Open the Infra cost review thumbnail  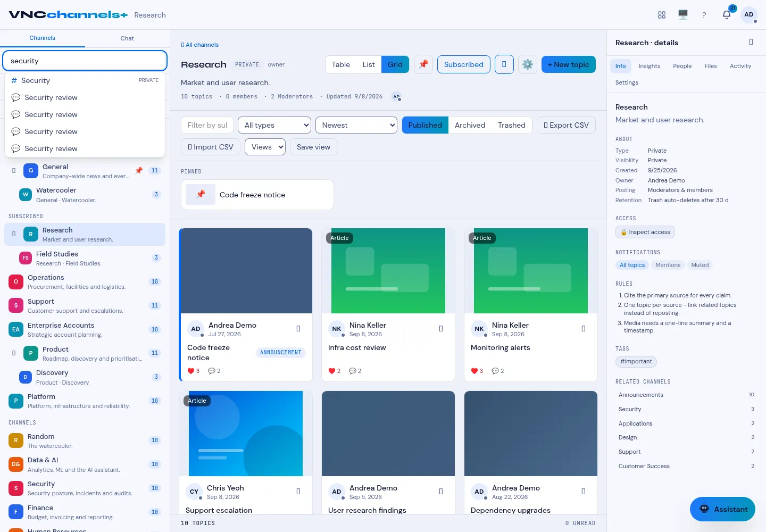click(388, 271)
